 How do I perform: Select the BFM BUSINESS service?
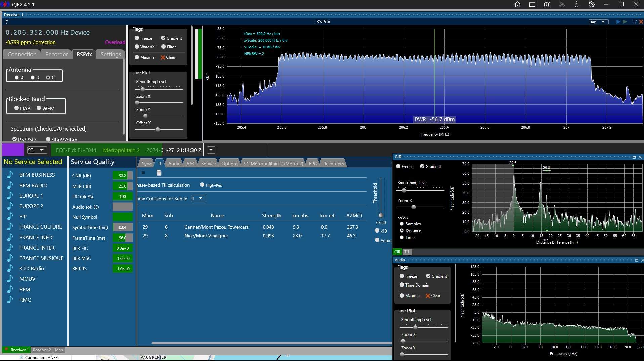[37, 175]
